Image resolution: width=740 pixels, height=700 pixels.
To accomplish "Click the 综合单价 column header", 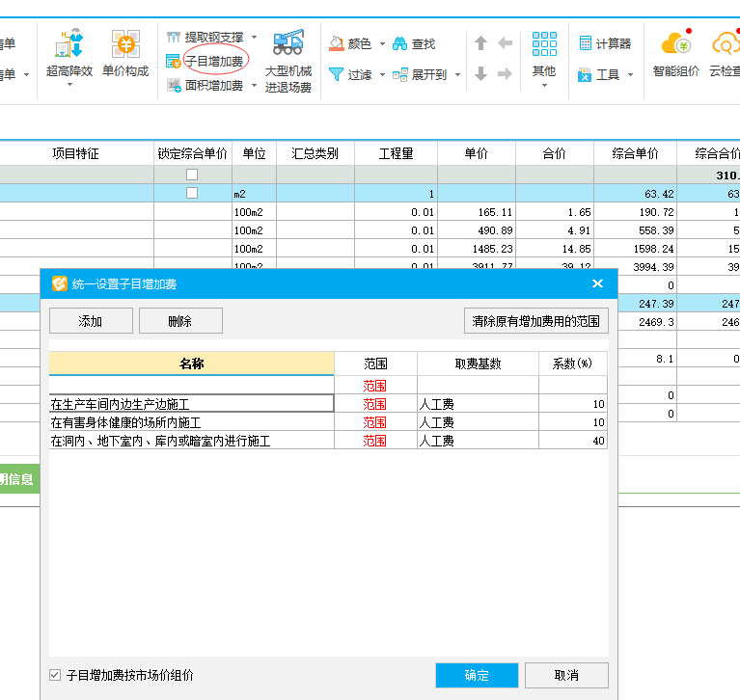I will pyautogui.click(x=635, y=153).
